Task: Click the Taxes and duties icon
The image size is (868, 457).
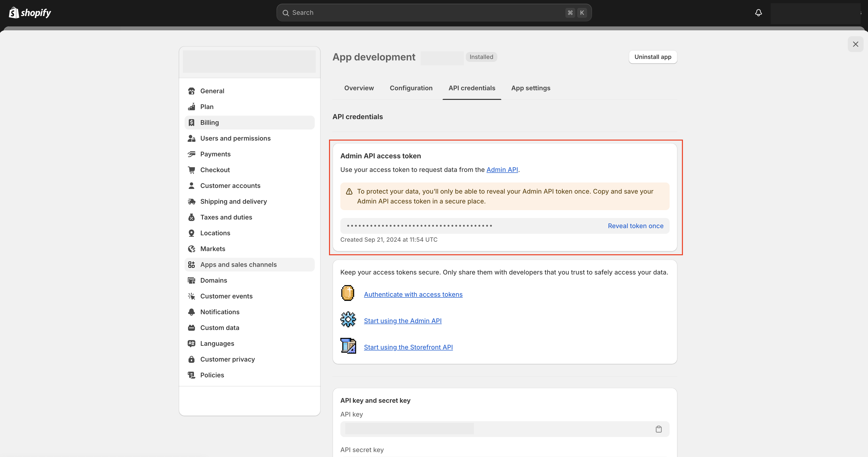Action: (191, 217)
